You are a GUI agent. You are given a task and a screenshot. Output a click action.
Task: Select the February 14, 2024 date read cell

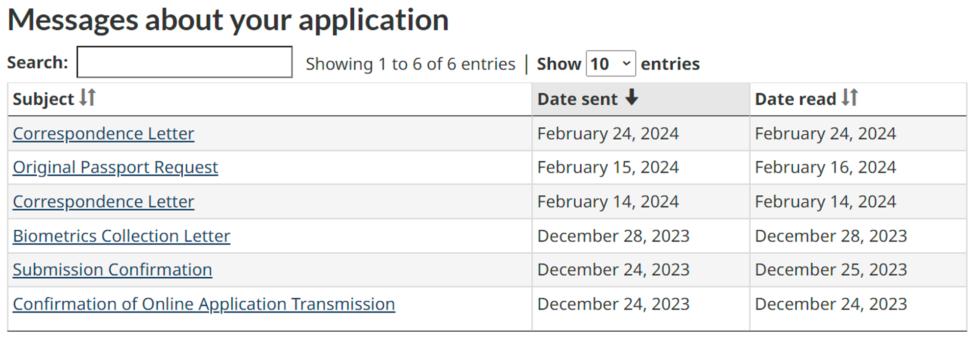tap(825, 202)
